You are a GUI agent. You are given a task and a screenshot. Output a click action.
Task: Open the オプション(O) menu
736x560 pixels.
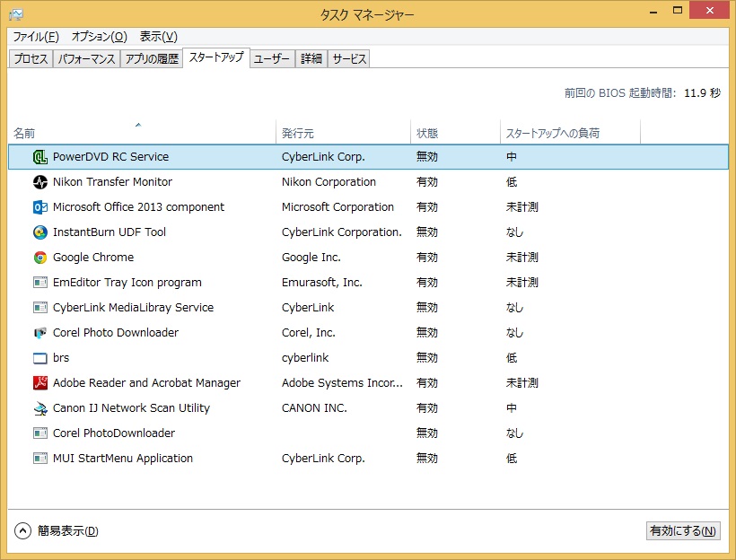(x=99, y=37)
